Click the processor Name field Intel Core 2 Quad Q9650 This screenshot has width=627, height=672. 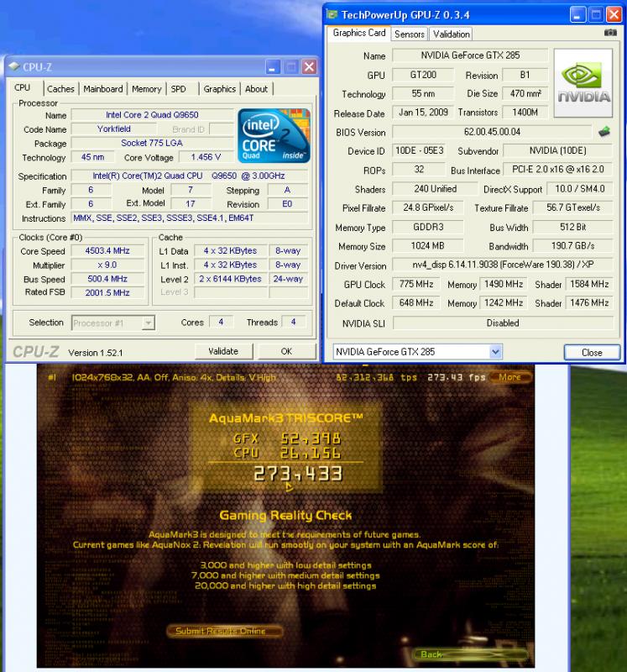[152, 115]
